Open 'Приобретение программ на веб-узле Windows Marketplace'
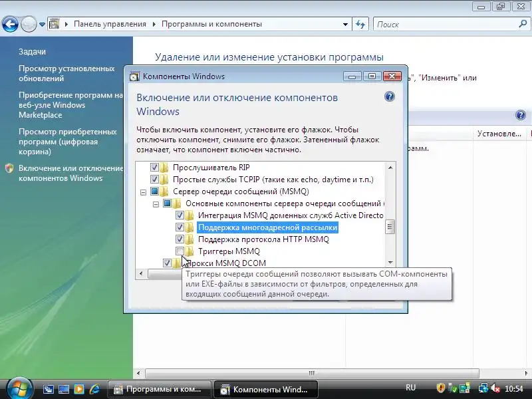This screenshot has width=532, height=399. (70, 105)
